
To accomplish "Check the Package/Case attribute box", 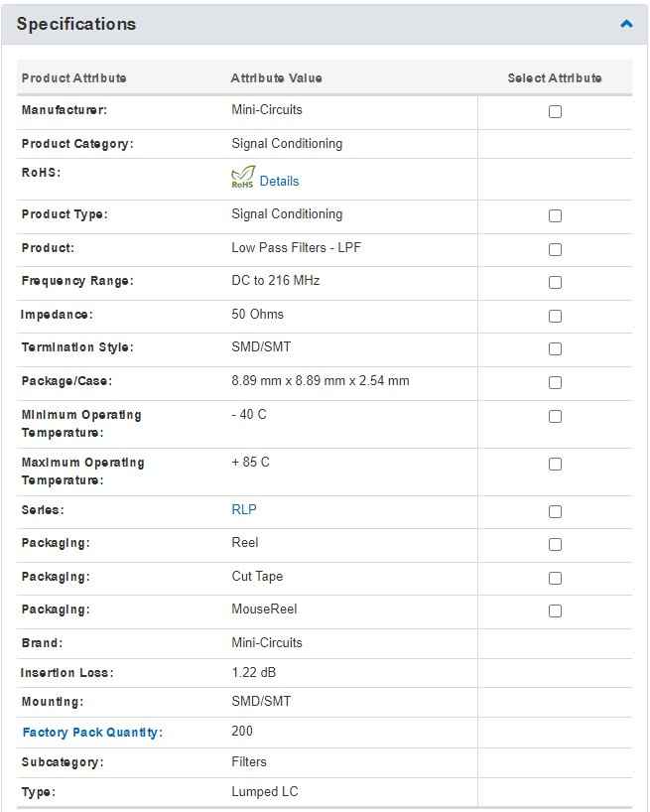I will tap(555, 383).
